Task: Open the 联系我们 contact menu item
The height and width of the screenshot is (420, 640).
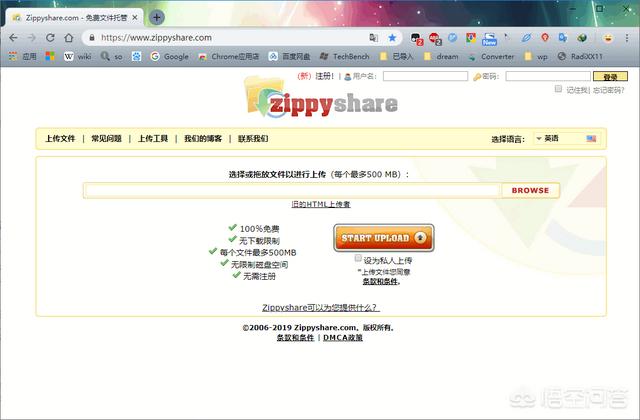Action: (x=253, y=139)
